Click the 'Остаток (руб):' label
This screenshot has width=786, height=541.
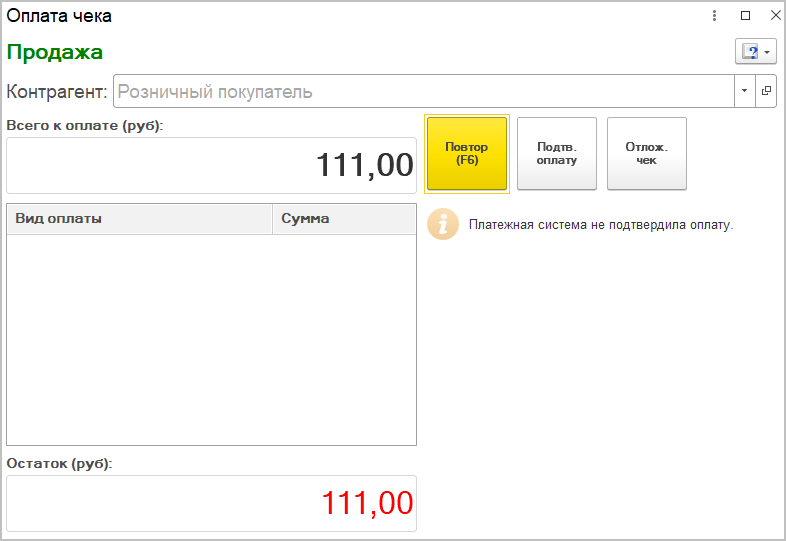tap(59, 463)
